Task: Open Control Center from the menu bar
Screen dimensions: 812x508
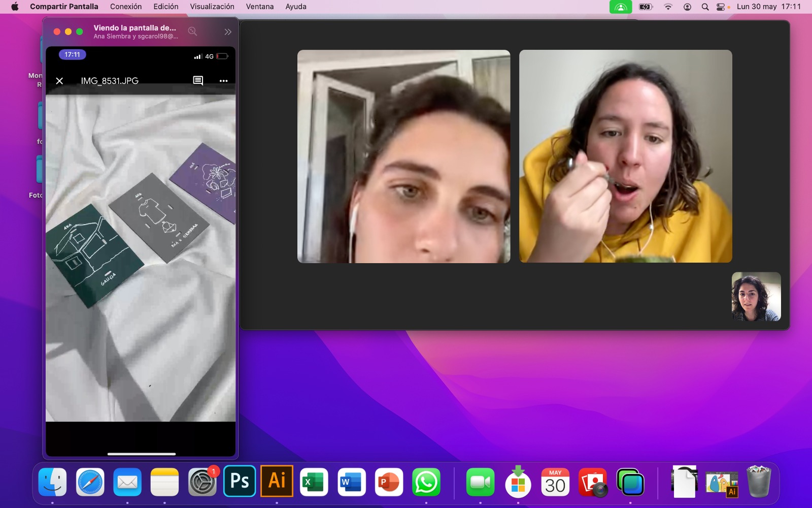Action: coord(720,7)
